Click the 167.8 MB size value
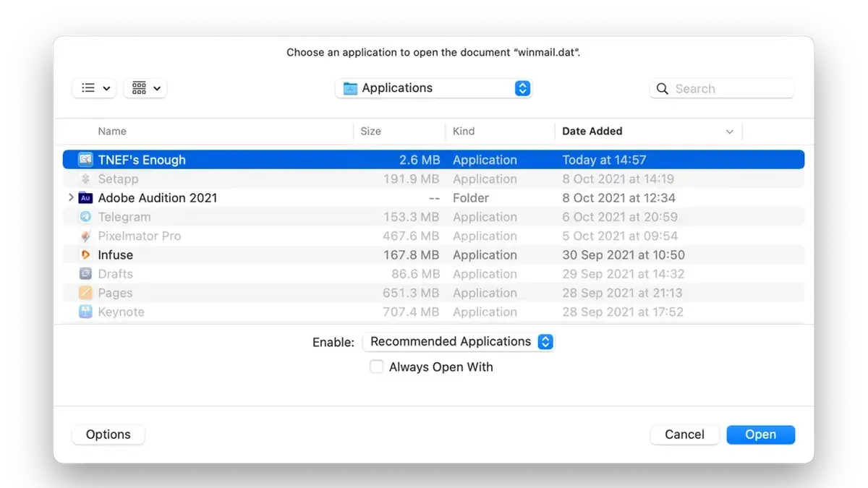 (x=412, y=254)
